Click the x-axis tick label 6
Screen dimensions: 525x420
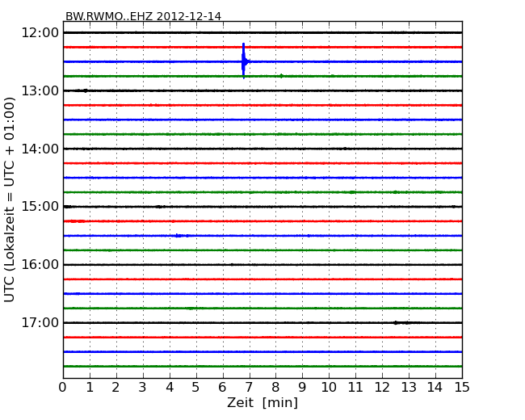pos(222,388)
